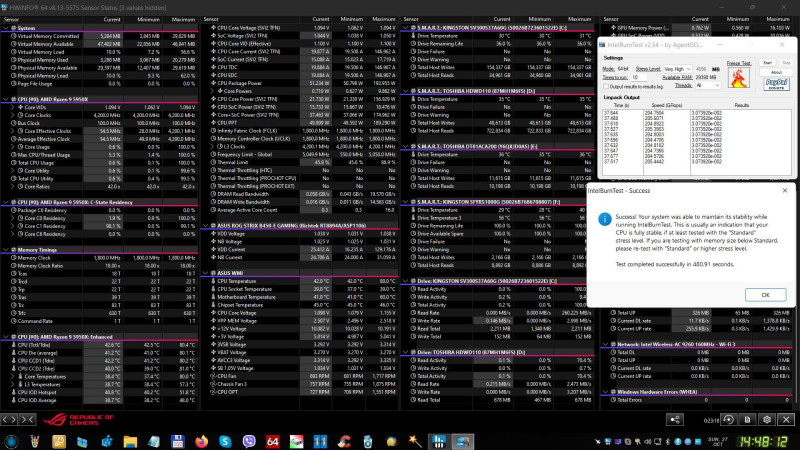The image size is (800, 450).
Task: Select the Chassis Fan 3 row
Action: (299, 384)
